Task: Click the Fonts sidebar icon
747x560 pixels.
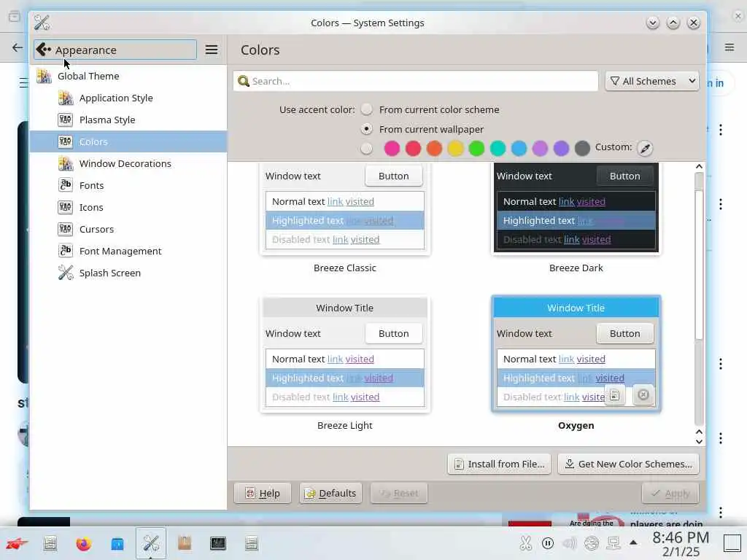Action: pyautogui.click(x=65, y=184)
